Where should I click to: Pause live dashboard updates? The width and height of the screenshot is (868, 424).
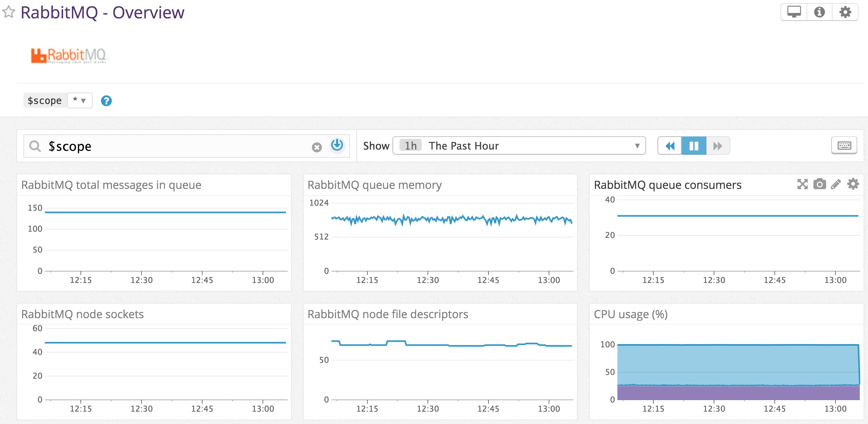693,146
